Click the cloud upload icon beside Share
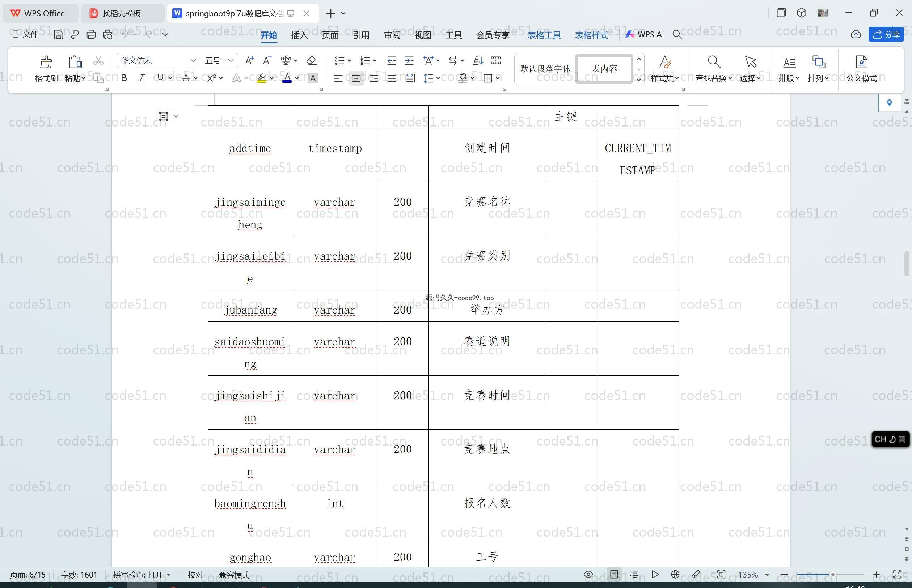This screenshot has height=588, width=912. (x=856, y=34)
